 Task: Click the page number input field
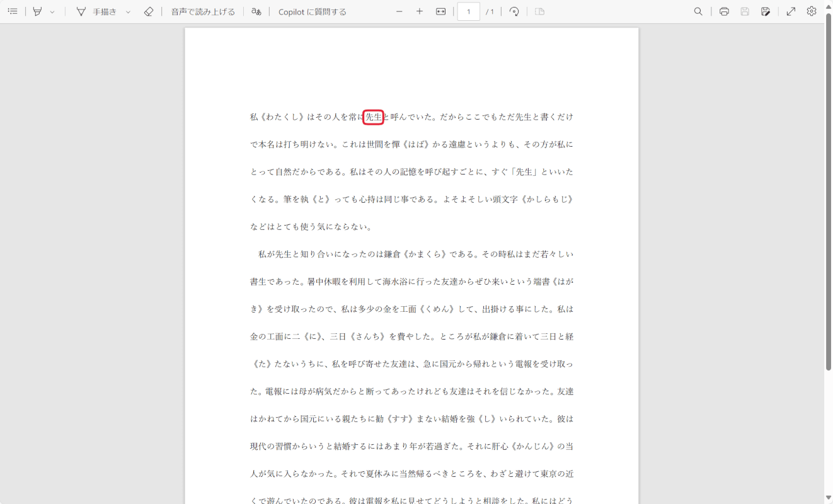pyautogui.click(x=469, y=11)
